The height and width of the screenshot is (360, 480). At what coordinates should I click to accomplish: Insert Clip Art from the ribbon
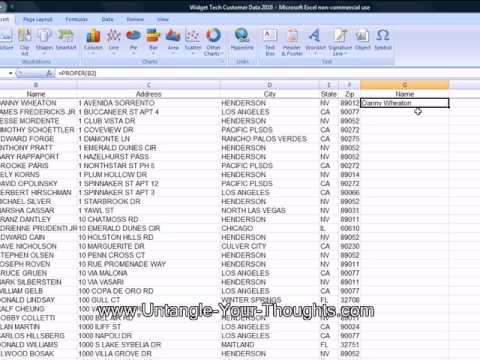(x=24, y=42)
